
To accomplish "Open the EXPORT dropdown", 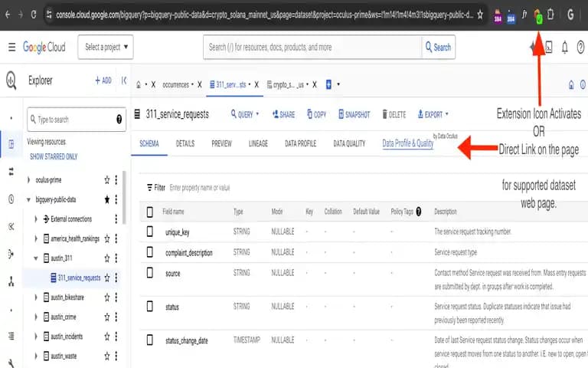I will click(x=433, y=114).
